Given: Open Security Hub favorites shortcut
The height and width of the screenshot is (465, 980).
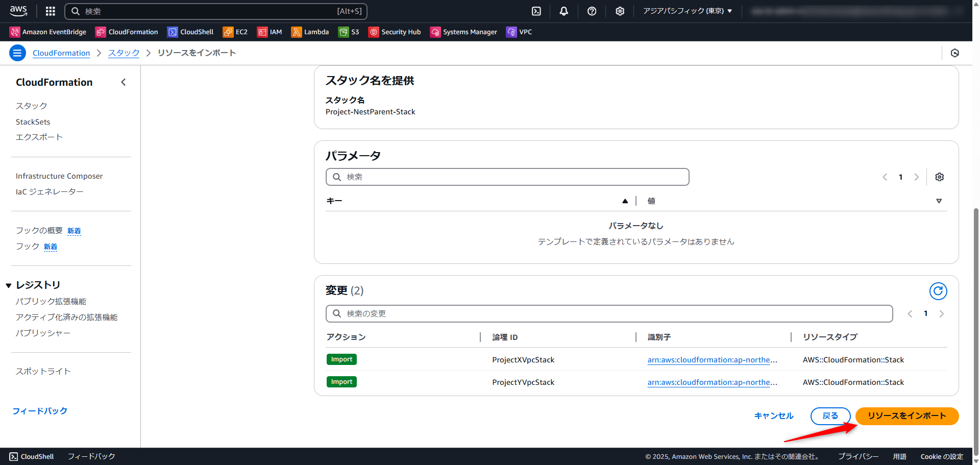Looking at the screenshot, I should tap(395, 32).
